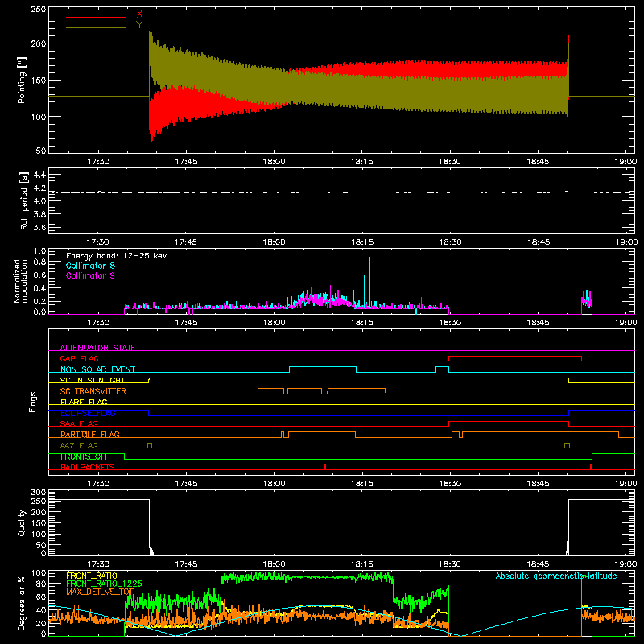Click the 300 tick on Quality axis
The width and height of the screenshot is (644, 644).
[x=39, y=493]
